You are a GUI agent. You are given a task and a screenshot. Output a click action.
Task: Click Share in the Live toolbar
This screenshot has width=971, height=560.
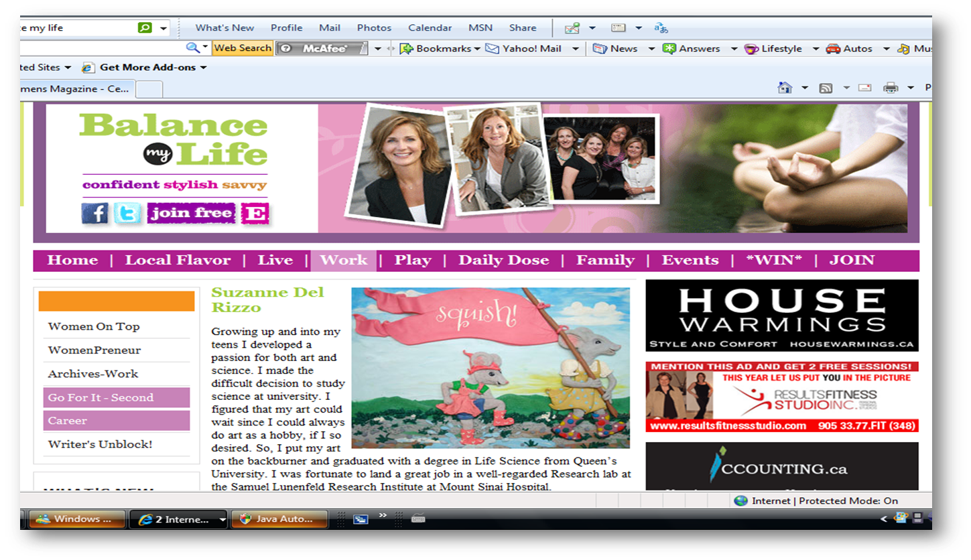tap(522, 27)
